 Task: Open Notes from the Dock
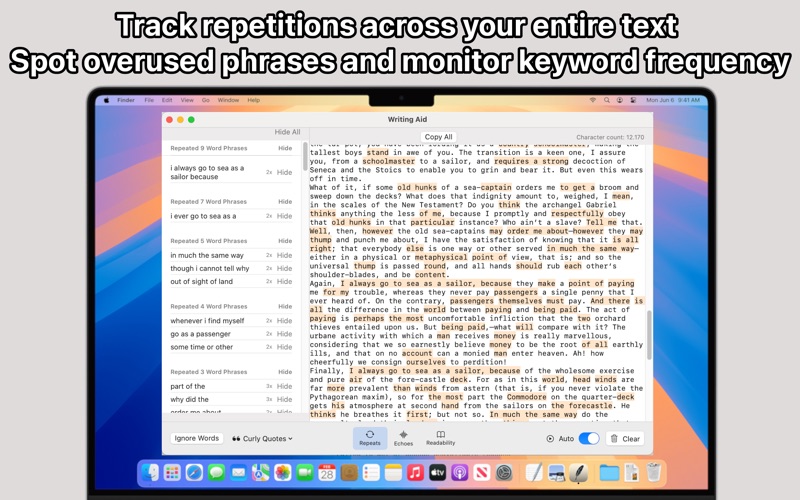click(393, 472)
